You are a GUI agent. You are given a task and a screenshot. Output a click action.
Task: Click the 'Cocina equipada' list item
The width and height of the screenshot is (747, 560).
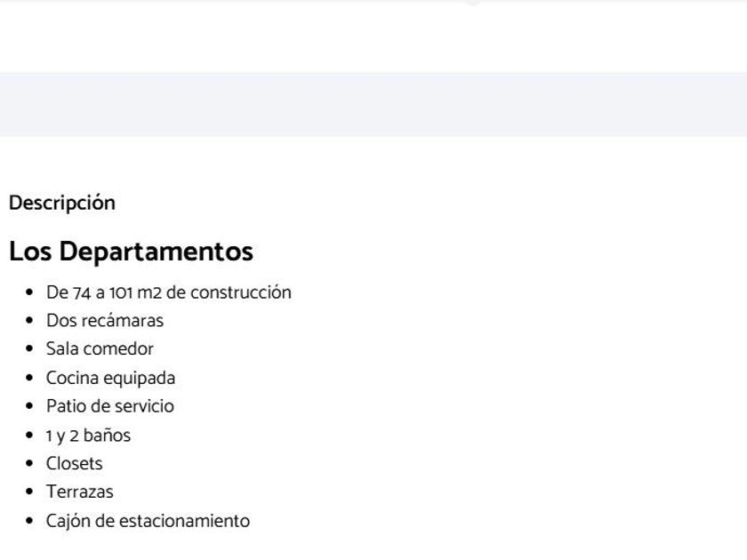(110, 378)
